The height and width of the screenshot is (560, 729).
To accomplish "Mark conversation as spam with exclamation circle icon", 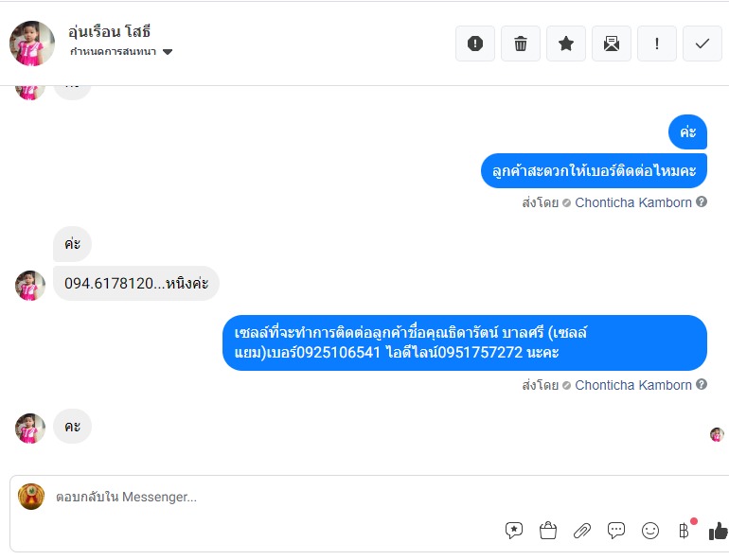I will [474, 44].
